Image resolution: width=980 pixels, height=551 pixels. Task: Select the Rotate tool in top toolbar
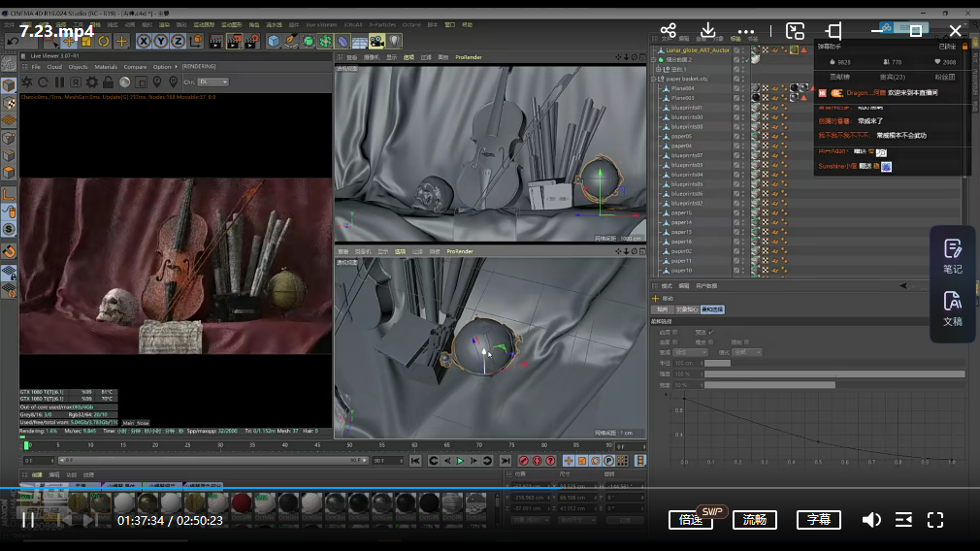[x=104, y=42]
